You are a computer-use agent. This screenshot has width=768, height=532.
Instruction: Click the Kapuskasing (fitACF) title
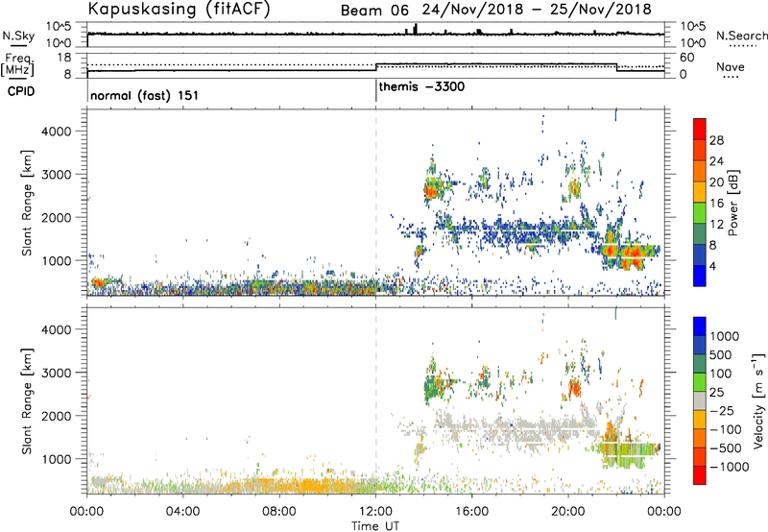pyautogui.click(x=179, y=10)
